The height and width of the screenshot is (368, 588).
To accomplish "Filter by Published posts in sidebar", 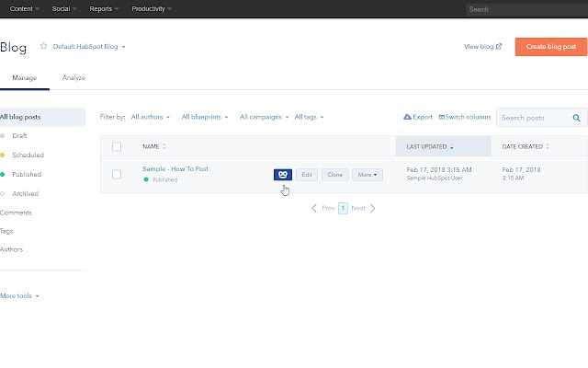I will coord(27,174).
